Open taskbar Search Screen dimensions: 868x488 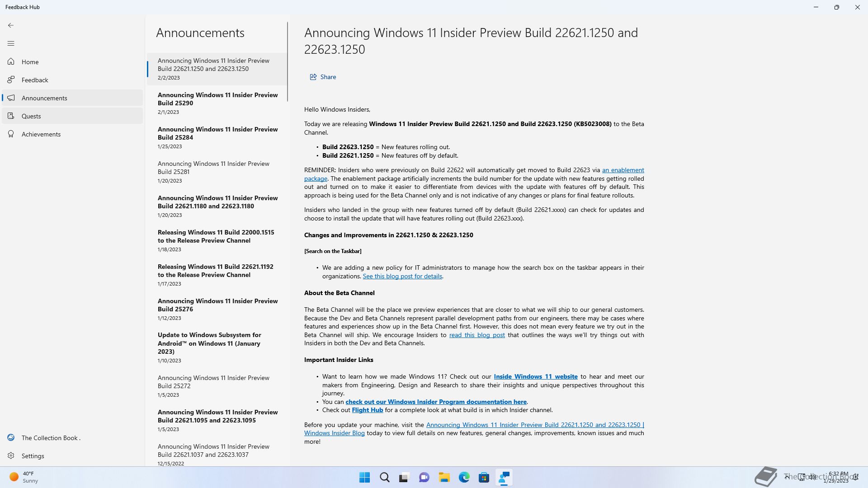tap(384, 478)
